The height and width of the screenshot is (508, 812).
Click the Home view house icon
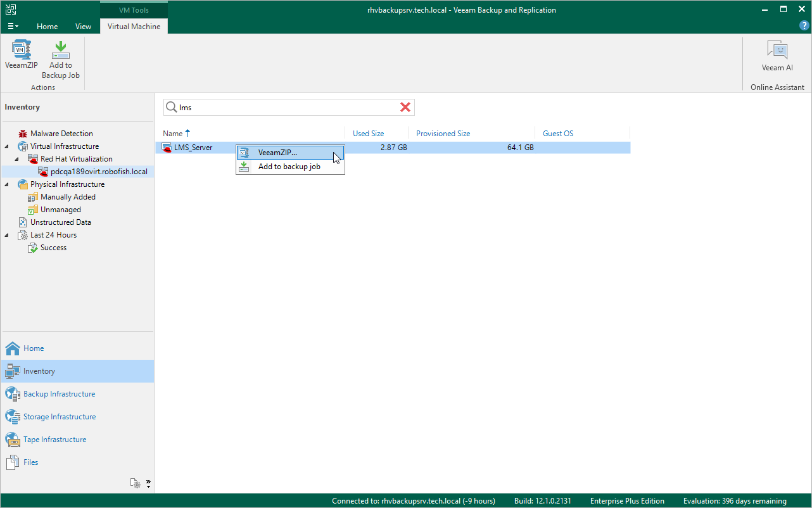pyautogui.click(x=13, y=348)
